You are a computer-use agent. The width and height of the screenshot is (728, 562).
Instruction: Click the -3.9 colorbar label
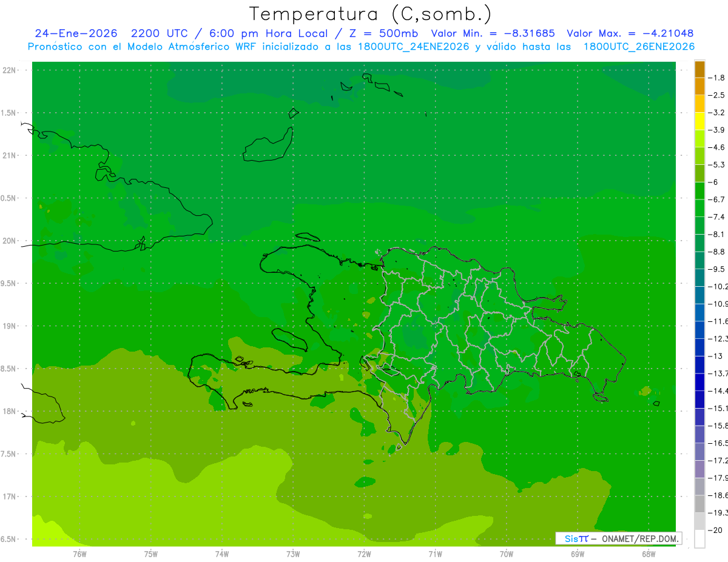click(x=716, y=130)
